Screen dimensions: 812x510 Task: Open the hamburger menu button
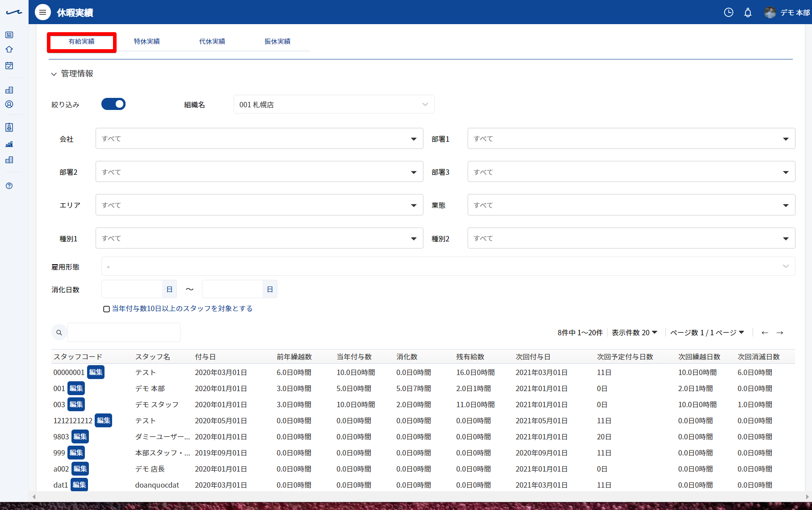[x=42, y=13]
